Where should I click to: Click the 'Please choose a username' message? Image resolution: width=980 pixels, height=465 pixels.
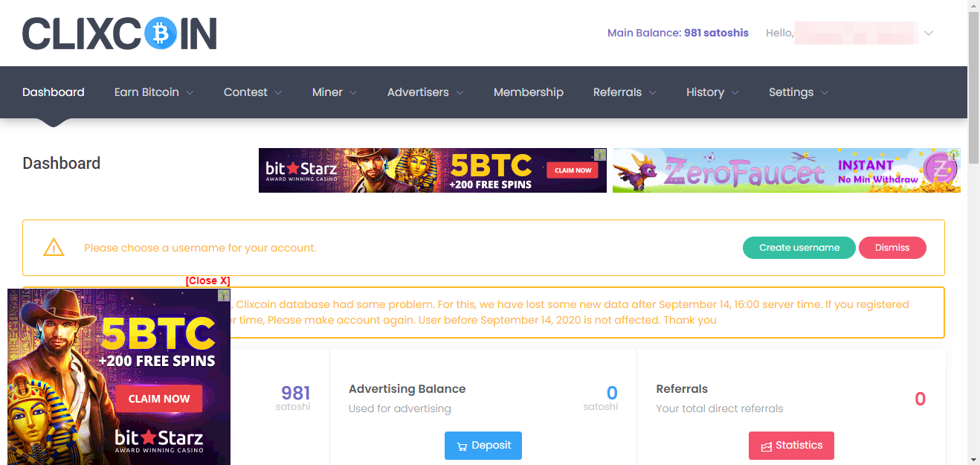tap(200, 248)
